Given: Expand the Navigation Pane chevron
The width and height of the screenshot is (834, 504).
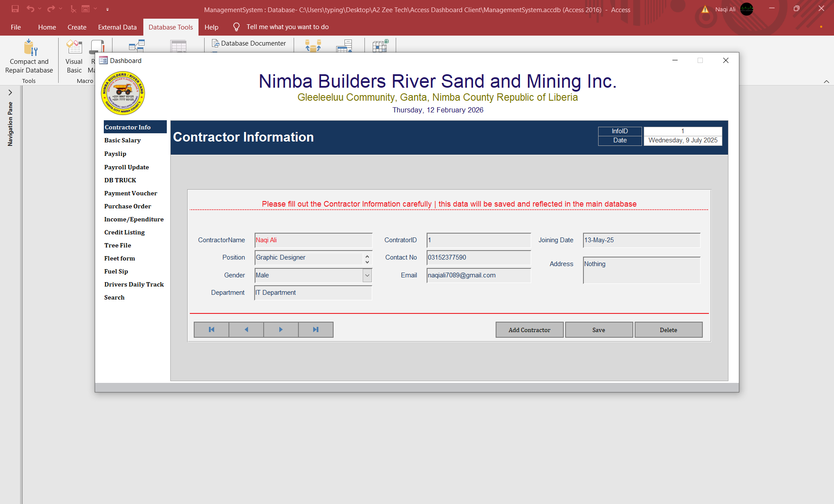Looking at the screenshot, I should (10, 92).
